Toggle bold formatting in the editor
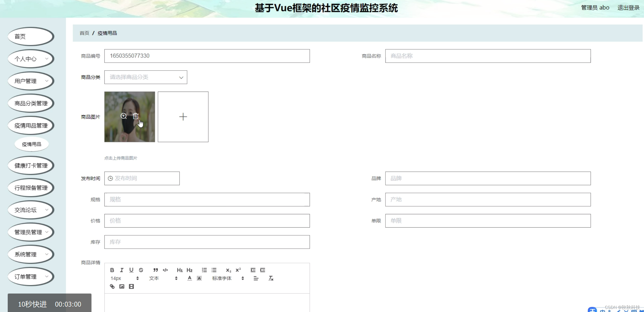 click(112, 270)
